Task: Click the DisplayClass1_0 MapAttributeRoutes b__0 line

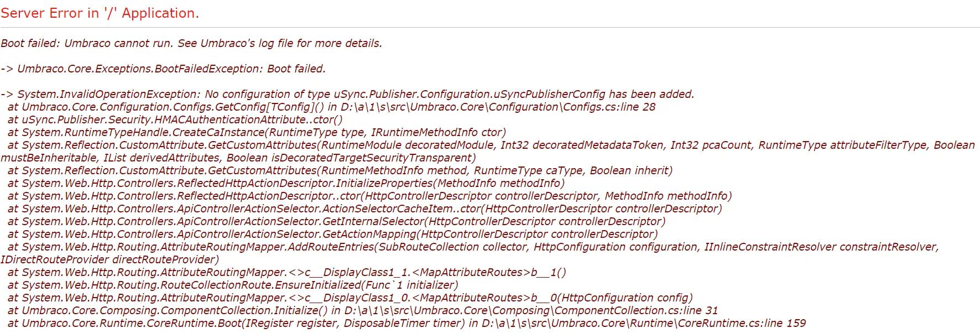Action: pyautogui.click(x=350, y=298)
